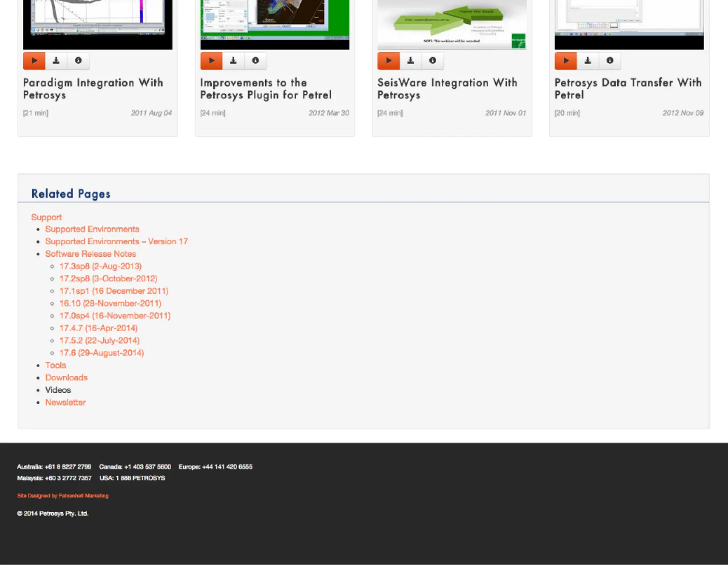
Task: Open the Petrosys Data Transfer video thumbnail
Action: click(629, 24)
